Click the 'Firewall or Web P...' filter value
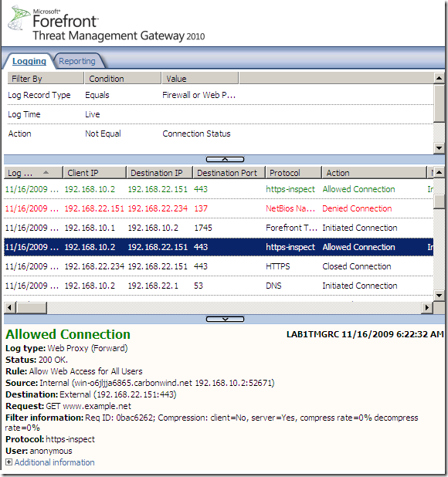Image resolution: width=448 pixels, height=477 pixels. pyautogui.click(x=199, y=95)
